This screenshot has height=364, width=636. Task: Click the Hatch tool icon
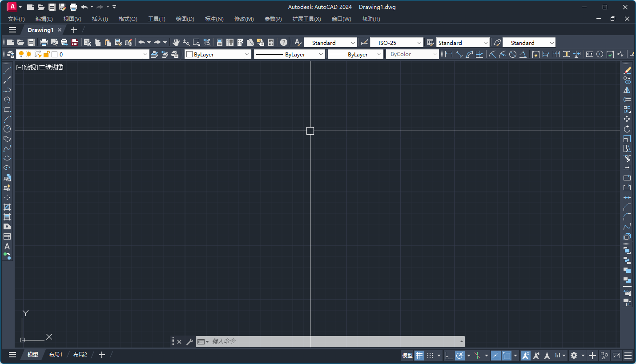click(7, 207)
